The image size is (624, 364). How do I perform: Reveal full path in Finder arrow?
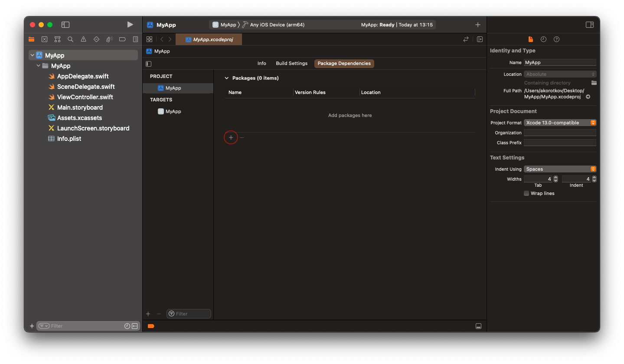coord(588,97)
